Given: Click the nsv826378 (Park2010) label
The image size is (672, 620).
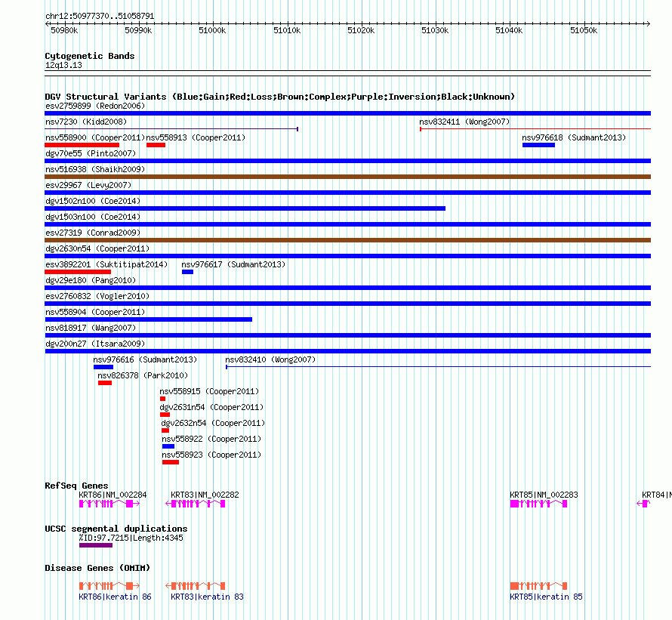Looking at the screenshot, I should pyautogui.click(x=143, y=375).
